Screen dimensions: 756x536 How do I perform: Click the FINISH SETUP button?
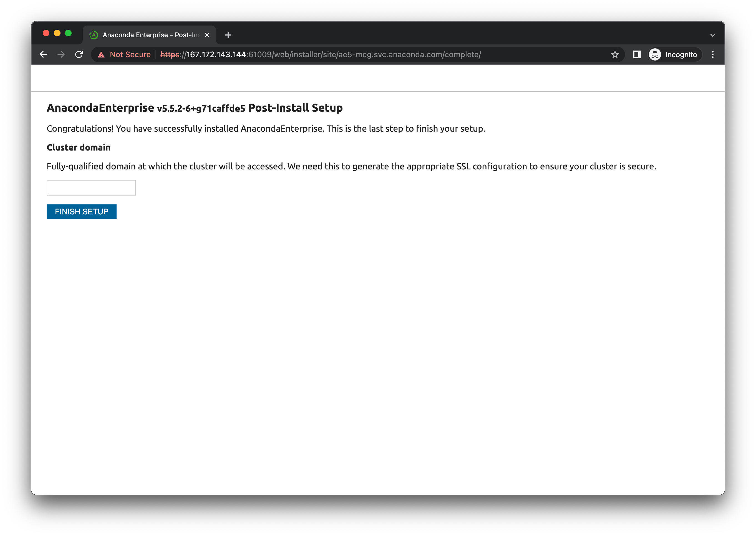pyautogui.click(x=82, y=212)
